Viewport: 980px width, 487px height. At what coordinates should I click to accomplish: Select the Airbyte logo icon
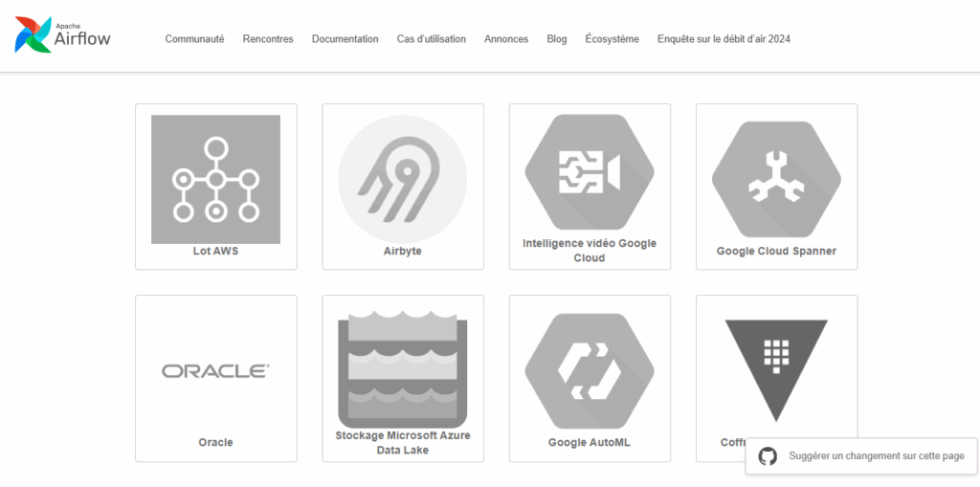(x=403, y=179)
